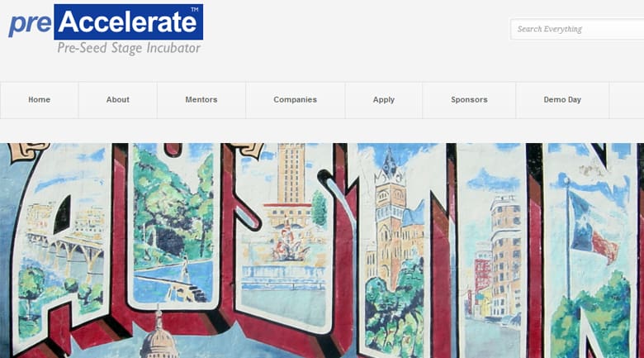Click the Texas flag in the mural
The height and width of the screenshot is (358, 644).
[x=591, y=227]
